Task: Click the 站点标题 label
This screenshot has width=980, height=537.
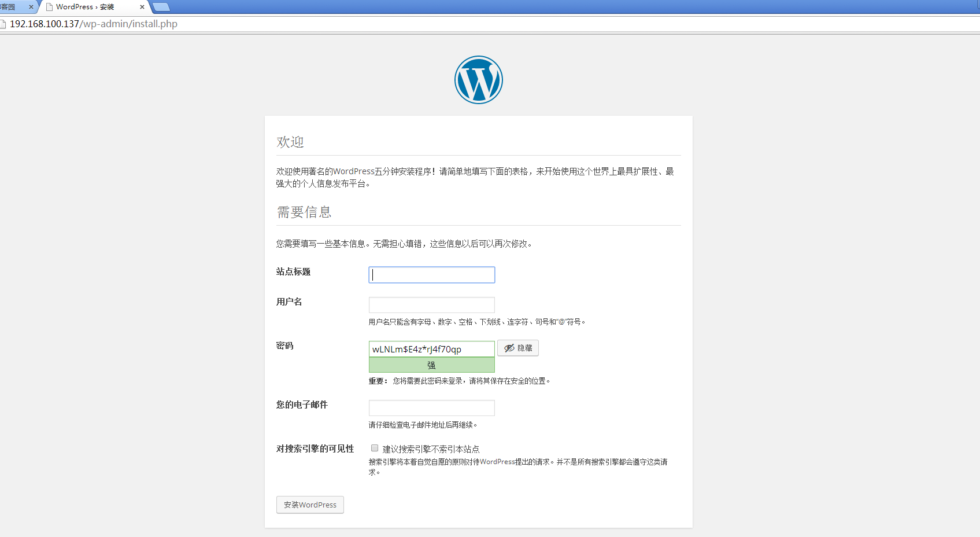Action: coord(293,271)
